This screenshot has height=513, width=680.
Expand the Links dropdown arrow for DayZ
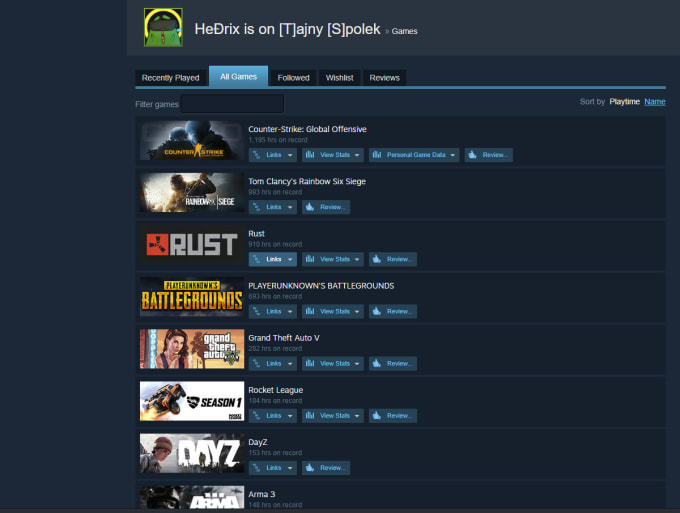point(290,468)
